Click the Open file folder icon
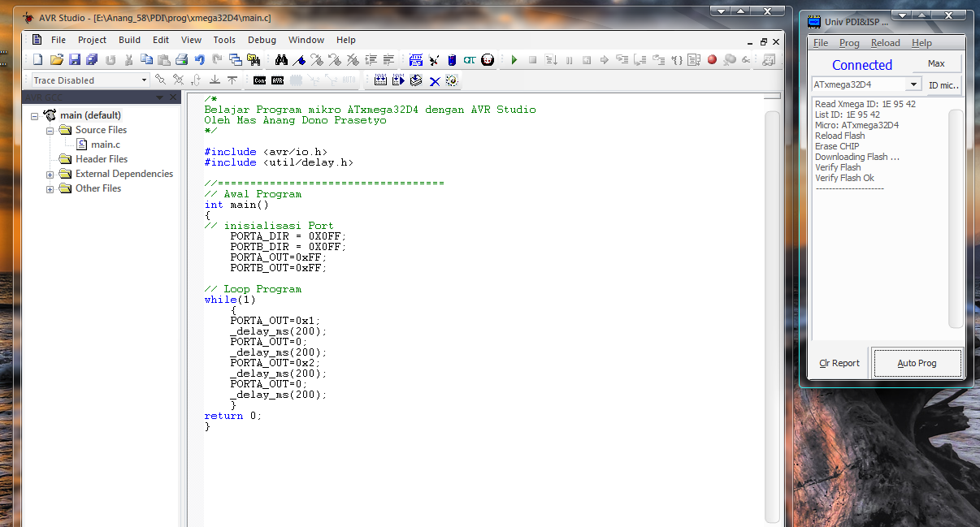 tap(56, 59)
